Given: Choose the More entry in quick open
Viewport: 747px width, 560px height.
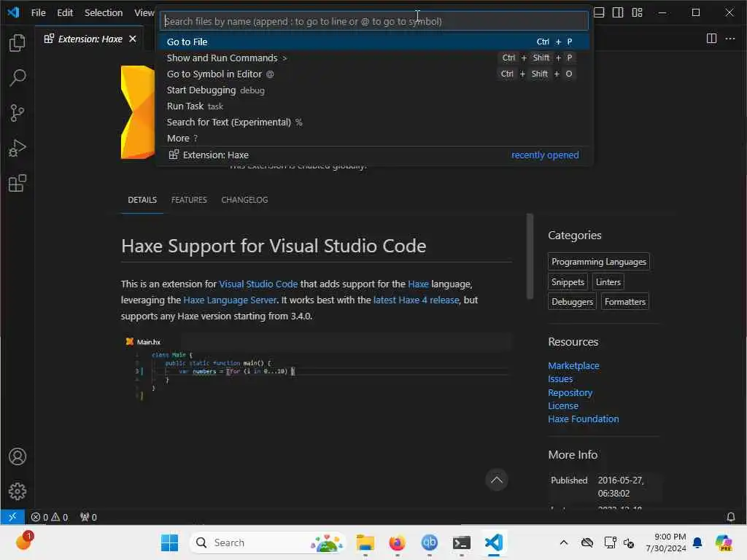Looking at the screenshot, I should coord(374,139).
